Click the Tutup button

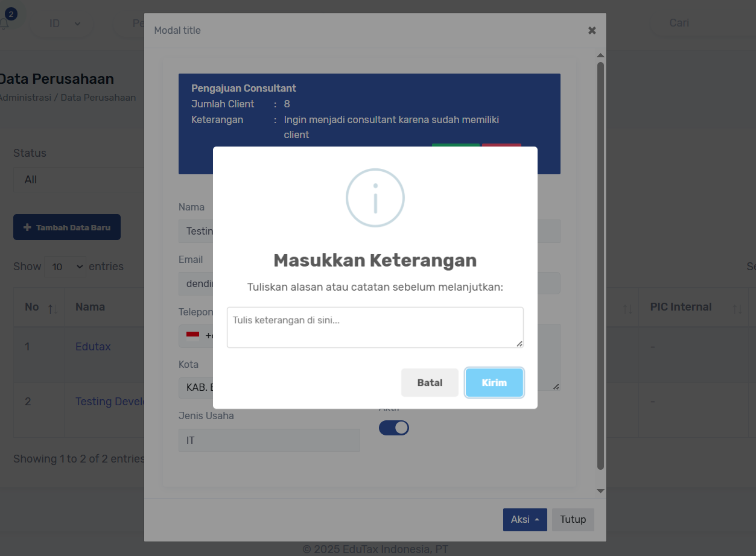[x=573, y=519]
